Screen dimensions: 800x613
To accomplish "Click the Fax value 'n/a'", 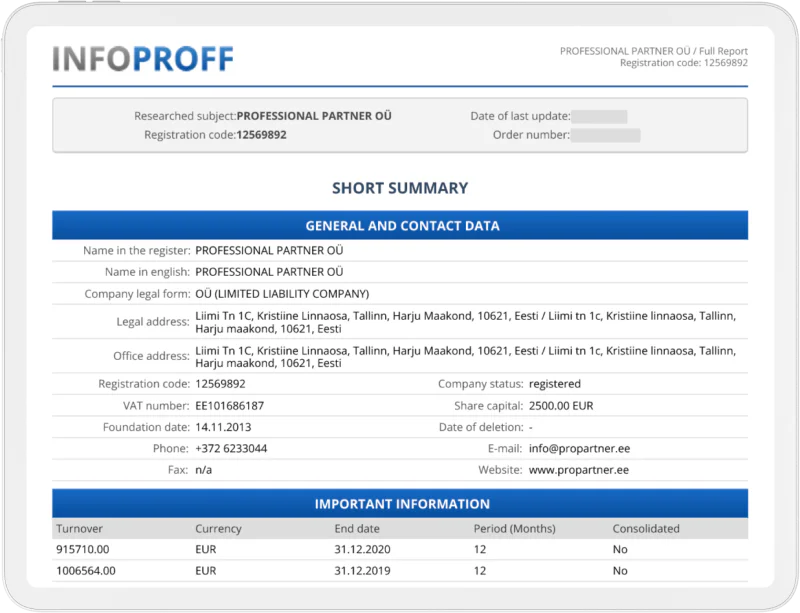I will click(x=204, y=470).
